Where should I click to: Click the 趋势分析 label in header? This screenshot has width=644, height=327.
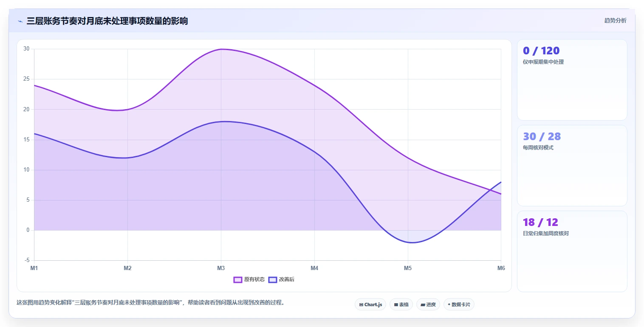[615, 20]
